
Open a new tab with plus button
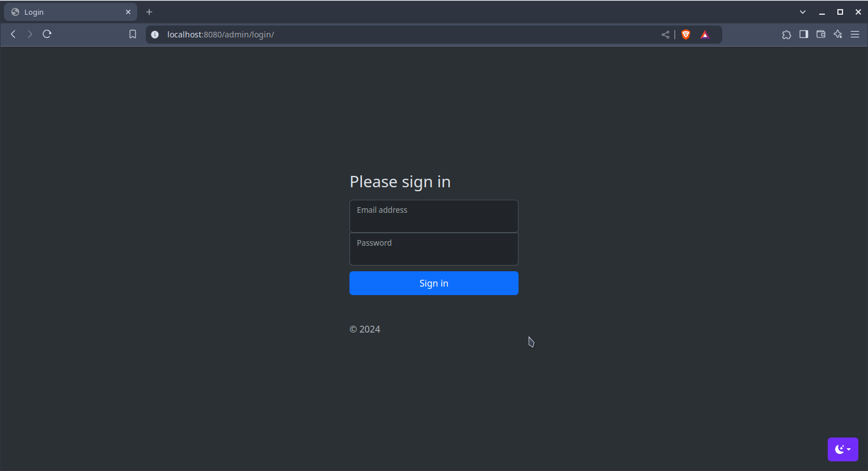point(149,12)
